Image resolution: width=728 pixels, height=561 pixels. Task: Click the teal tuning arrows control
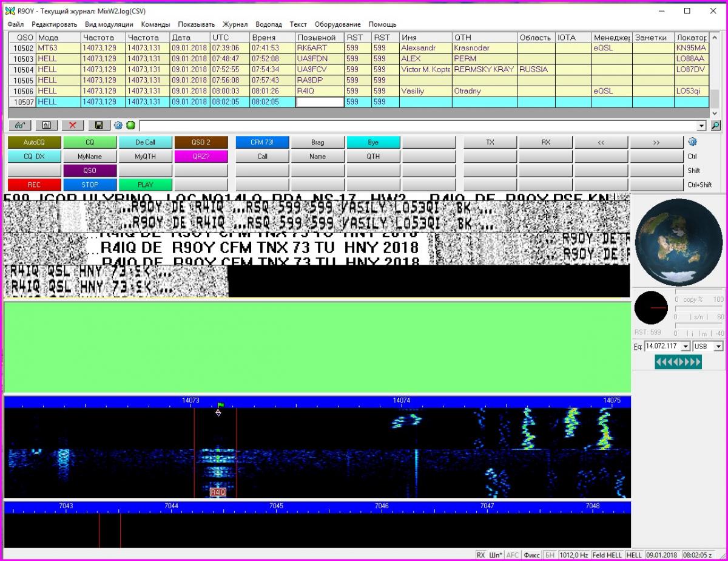click(x=678, y=362)
